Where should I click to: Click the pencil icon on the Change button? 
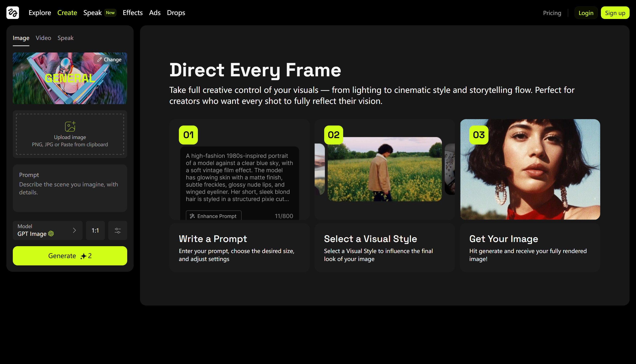[x=100, y=60]
